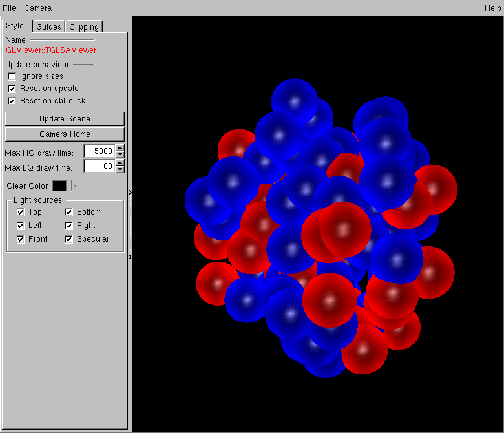The image size is (504, 433).
Task: Increase Max HQ draw time with up arrow
Action: pos(120,148)
